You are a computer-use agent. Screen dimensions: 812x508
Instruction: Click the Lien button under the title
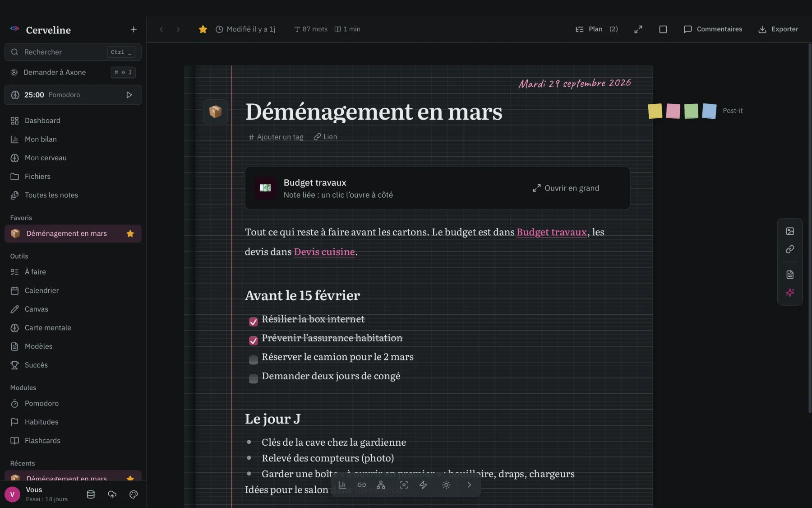pyautogui.click(x=325, y=137)
